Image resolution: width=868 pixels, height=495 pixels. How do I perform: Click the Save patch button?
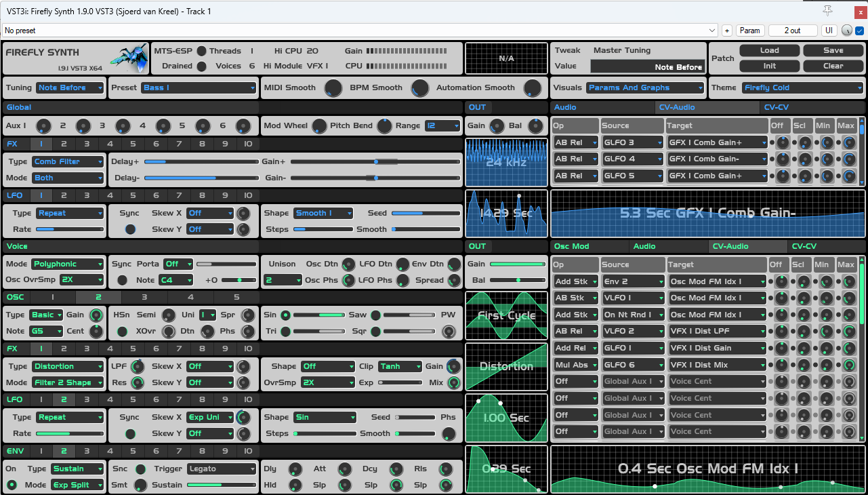click(833, 51)
